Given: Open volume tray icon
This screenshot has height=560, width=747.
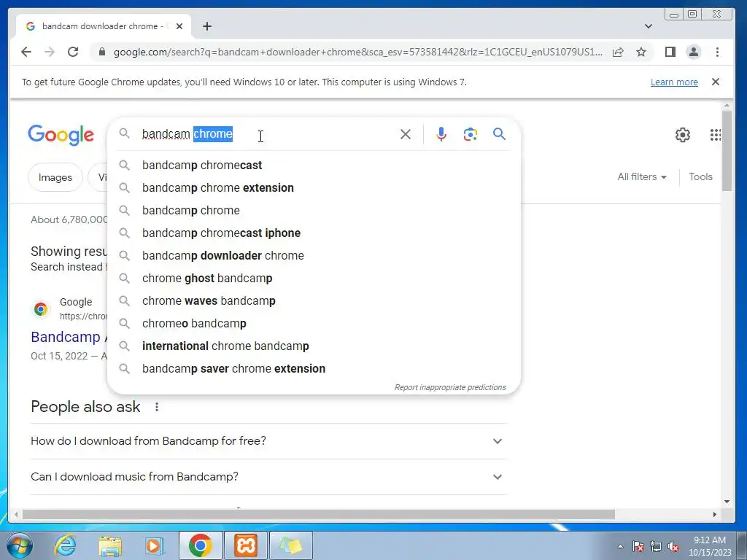Looking at the screenshot, I should [x=673, y=546].
